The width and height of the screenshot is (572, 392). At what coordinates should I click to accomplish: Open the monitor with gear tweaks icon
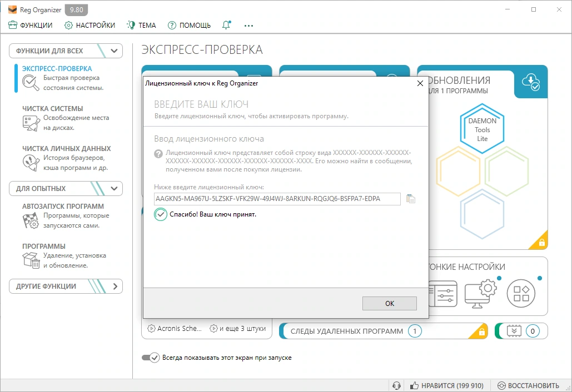pos(481,293)
